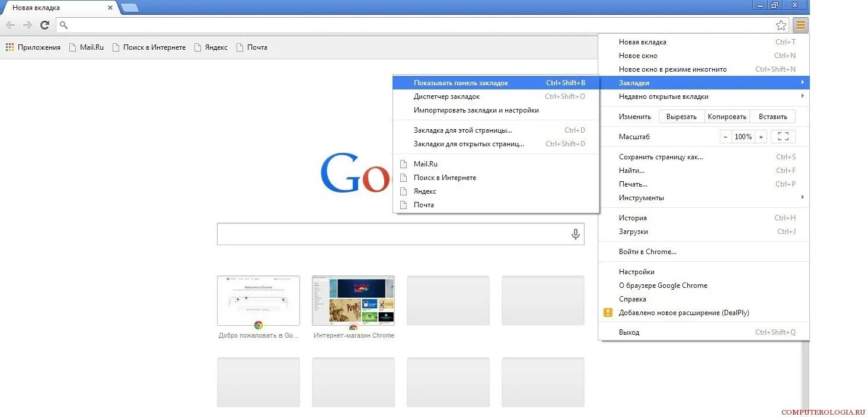Close the Chrome hamburger menu button
The width and height of the screenshot is (868, 417).
coord(800,25)
